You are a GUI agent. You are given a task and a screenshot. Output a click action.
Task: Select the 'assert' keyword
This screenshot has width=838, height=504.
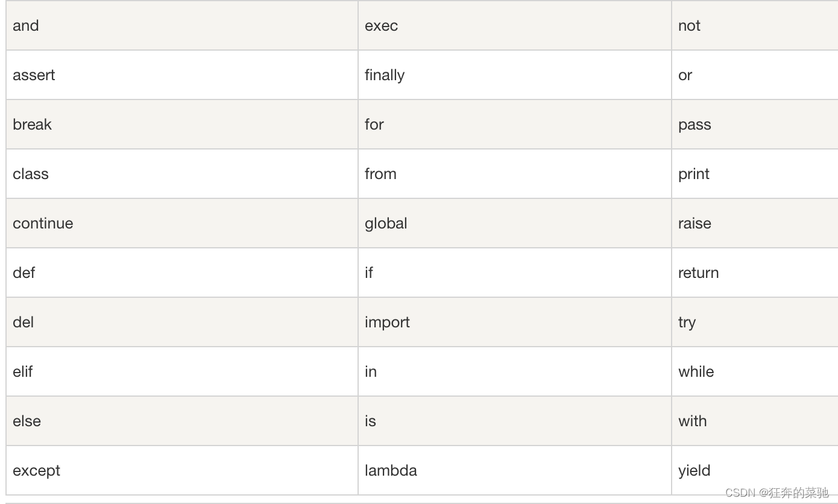tap(34, 75)
